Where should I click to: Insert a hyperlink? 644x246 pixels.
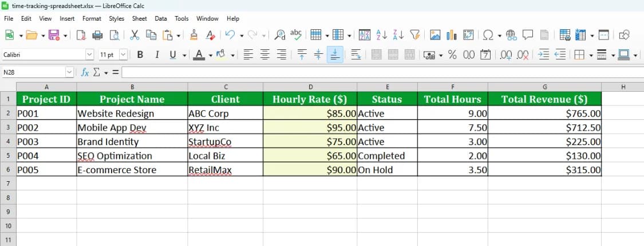tap(511, 35)
